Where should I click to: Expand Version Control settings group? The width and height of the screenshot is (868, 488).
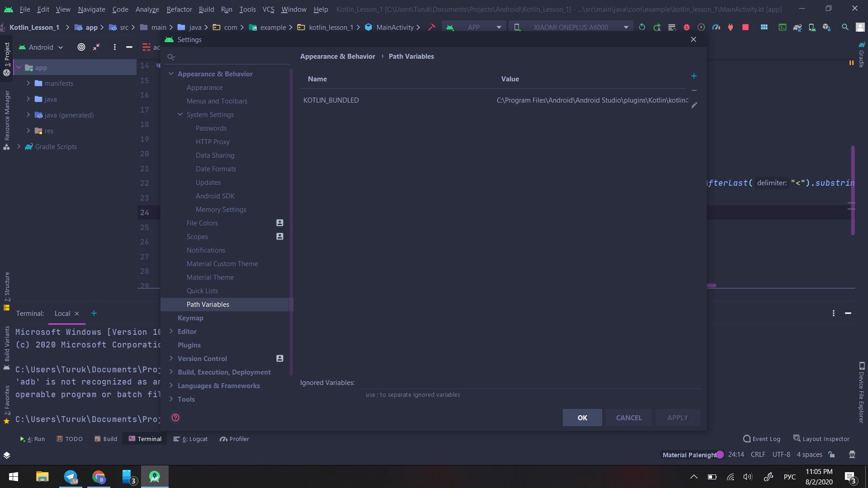[x=171, y=358]
